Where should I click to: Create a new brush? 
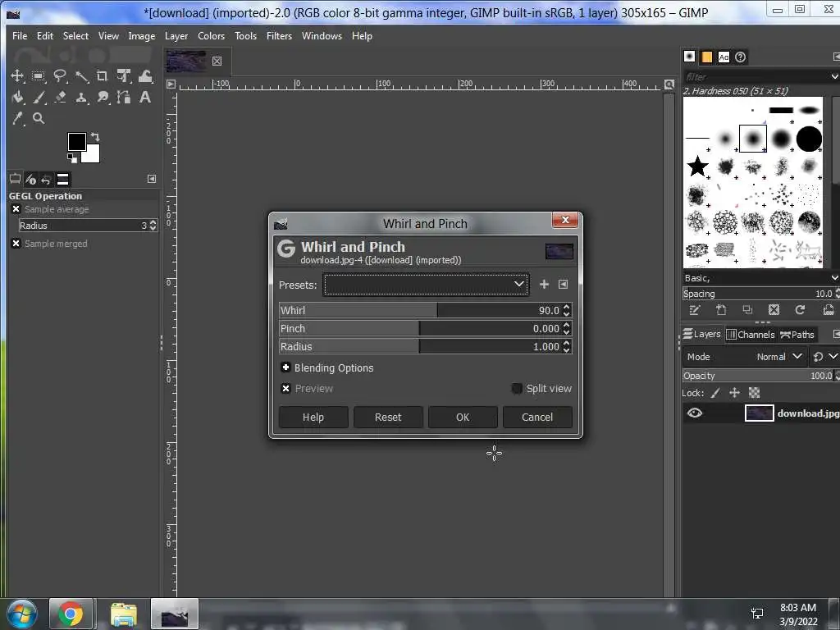pyautogui.click(x=721, y=310)
